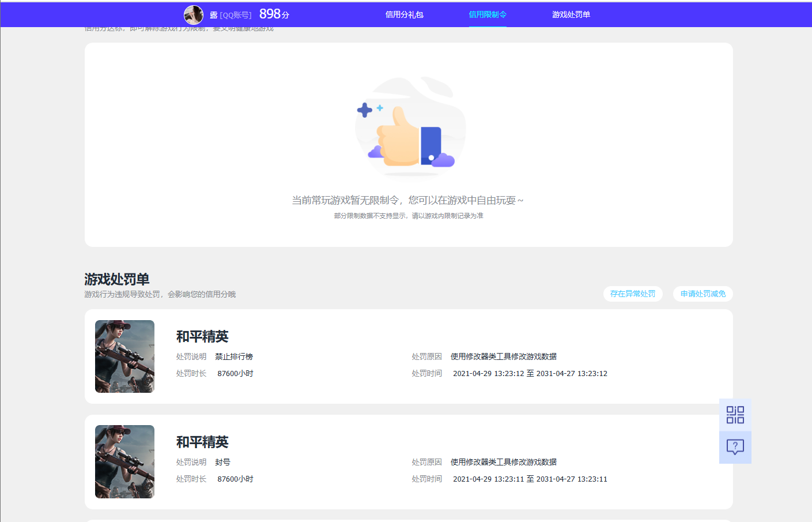This screenshot has height=522, width=812.
Task: Select the 信用限制令 tab
Action: [x=488, y=14]
